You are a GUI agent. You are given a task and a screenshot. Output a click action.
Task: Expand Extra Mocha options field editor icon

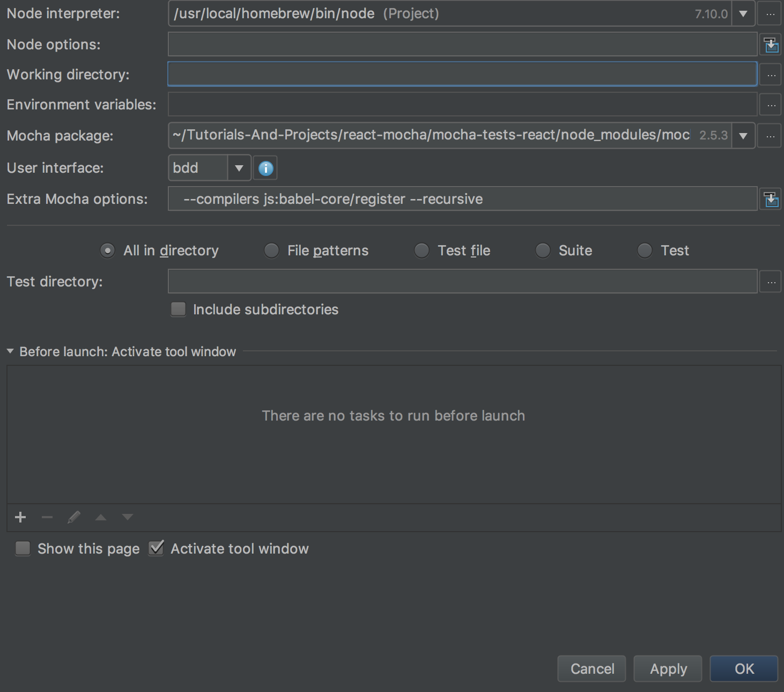771,200
